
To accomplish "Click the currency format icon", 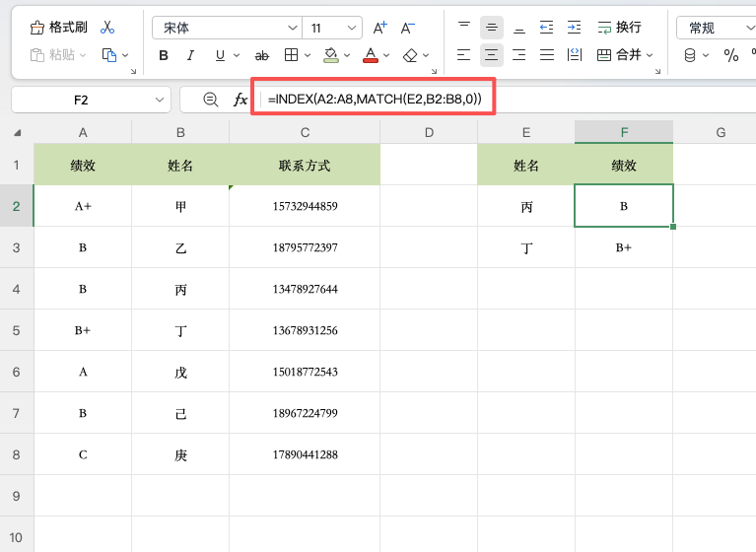I will point(690,55).
